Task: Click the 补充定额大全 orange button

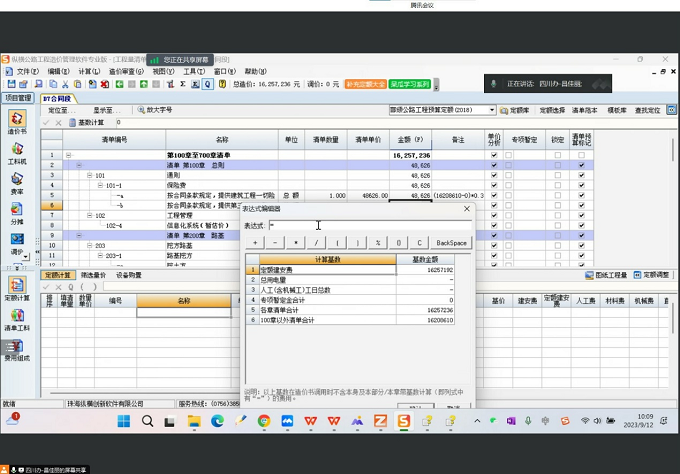Action: [x=365, y=85]
